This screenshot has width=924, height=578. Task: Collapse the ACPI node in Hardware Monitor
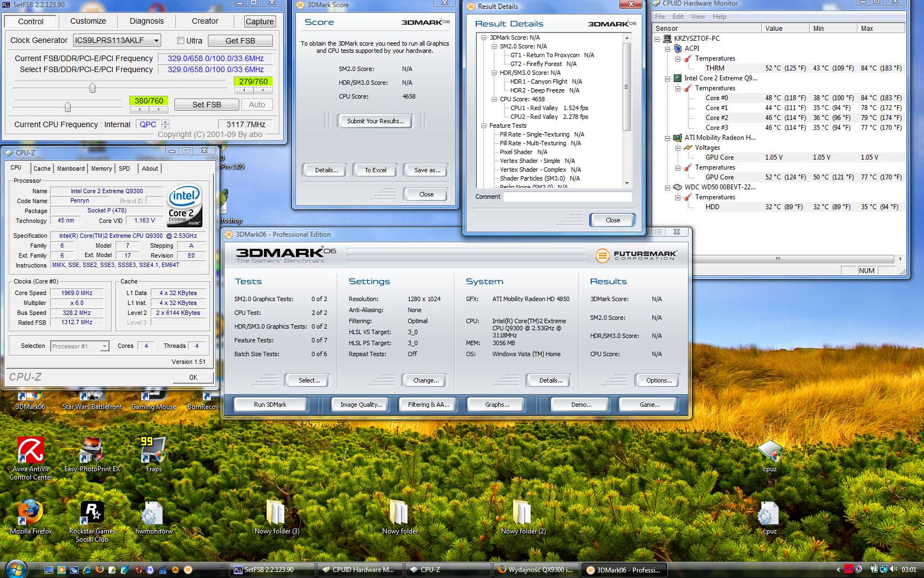[668, 48]
